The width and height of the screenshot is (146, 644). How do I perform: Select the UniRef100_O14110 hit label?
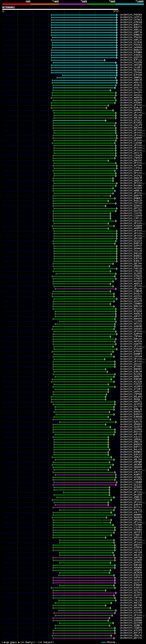(131, 221)
